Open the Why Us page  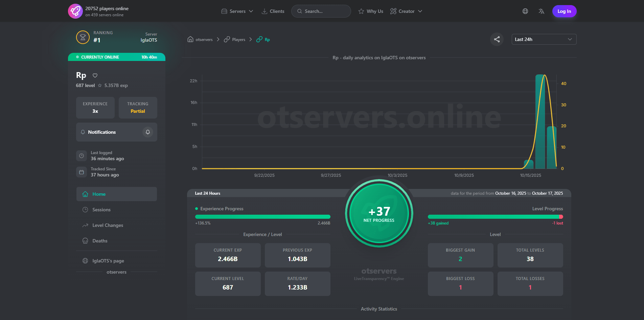[x=371, y=11]
